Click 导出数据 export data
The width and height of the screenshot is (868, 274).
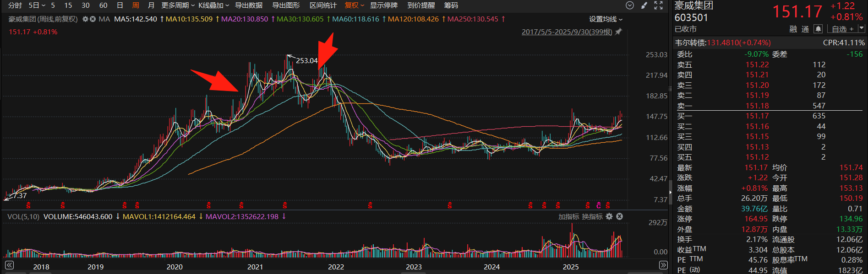tap(249, 5)
